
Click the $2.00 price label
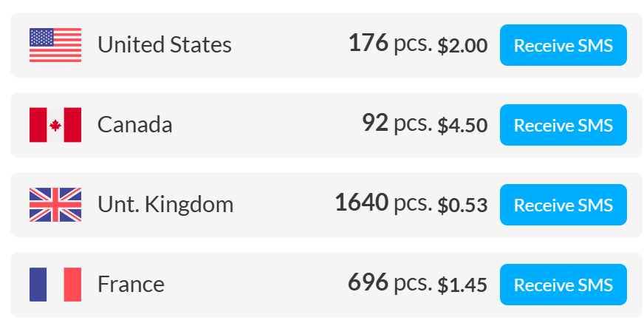click(x=462, y=46)
